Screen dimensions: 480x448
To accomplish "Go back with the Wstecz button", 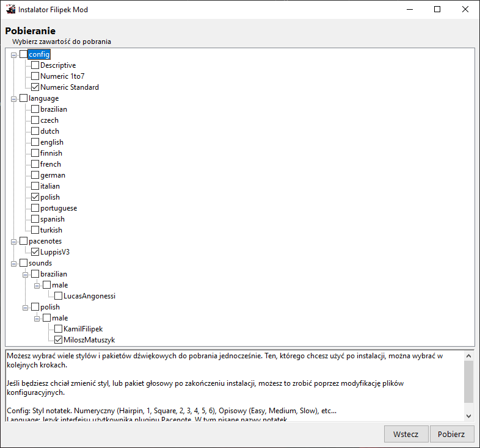I will pos(405,434).
